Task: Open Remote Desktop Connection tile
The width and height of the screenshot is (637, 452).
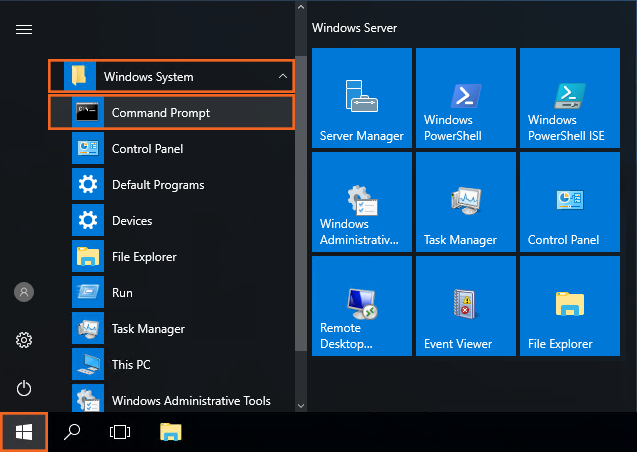Action: (x=362, y=306)
